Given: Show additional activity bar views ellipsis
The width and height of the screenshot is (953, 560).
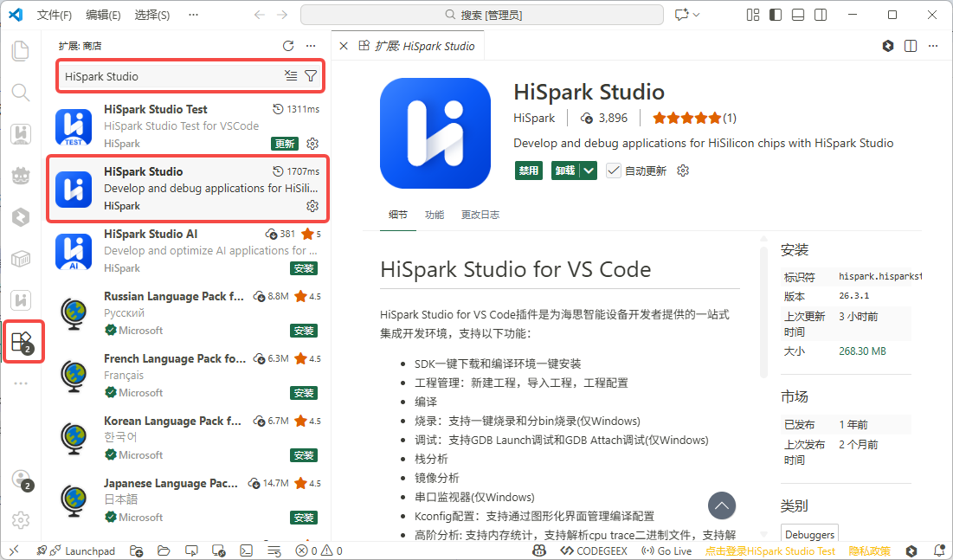Looking at the screenshot, I should pos(21,383).
